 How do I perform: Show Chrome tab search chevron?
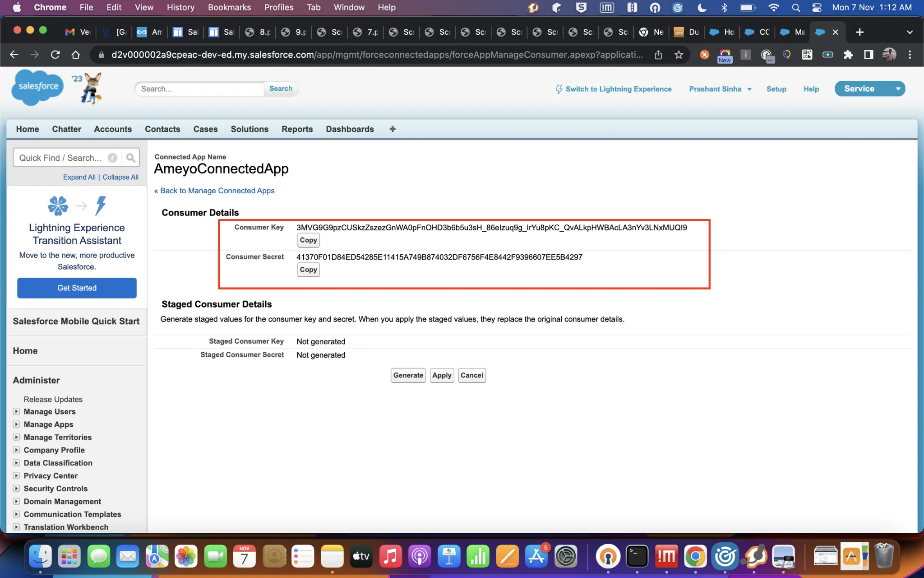click(910, 32)
